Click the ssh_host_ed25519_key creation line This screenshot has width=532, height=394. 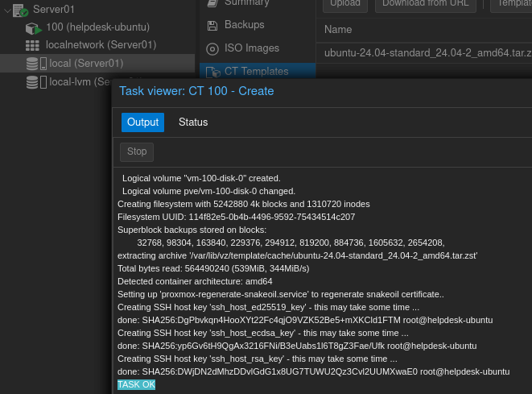point(268,308)
